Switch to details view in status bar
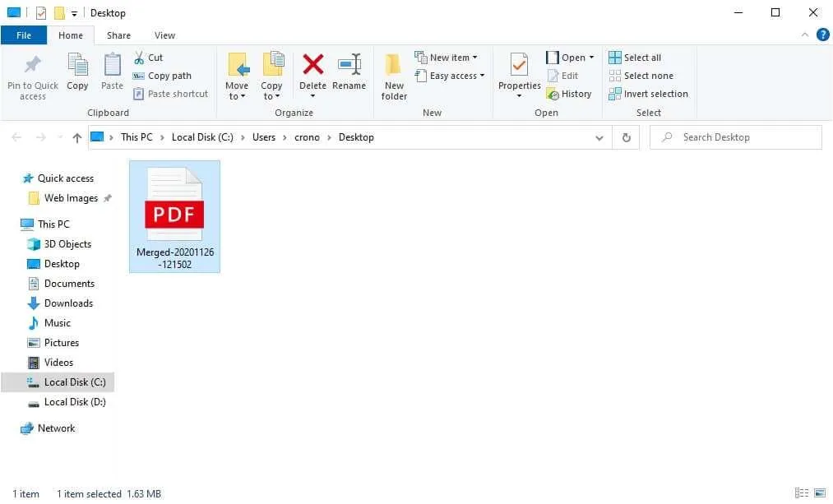Image resolution: width=833 pixels, height=504 pixels. pyautogui.click(x=801, y=492)
